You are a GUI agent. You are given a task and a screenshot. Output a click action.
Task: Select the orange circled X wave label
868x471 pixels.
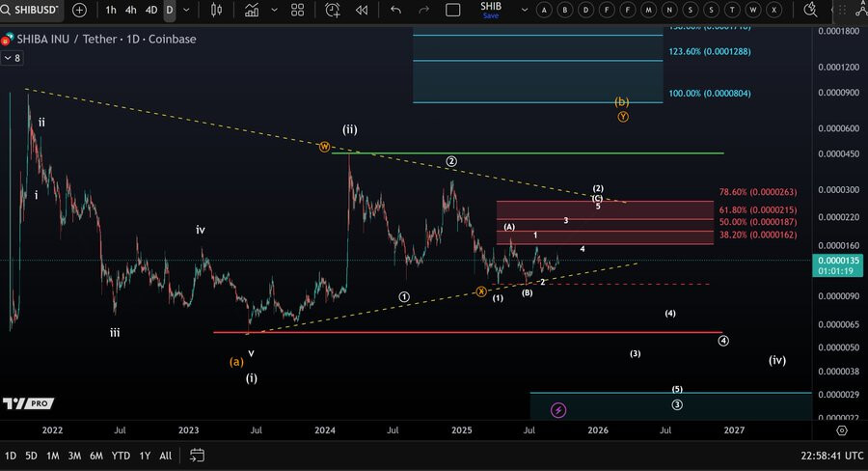tap(481, 291)
